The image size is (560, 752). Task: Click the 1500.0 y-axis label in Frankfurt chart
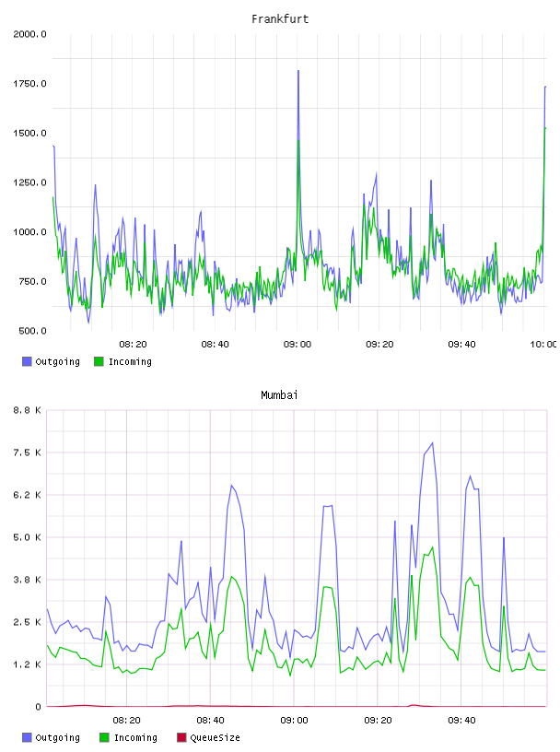29,133
